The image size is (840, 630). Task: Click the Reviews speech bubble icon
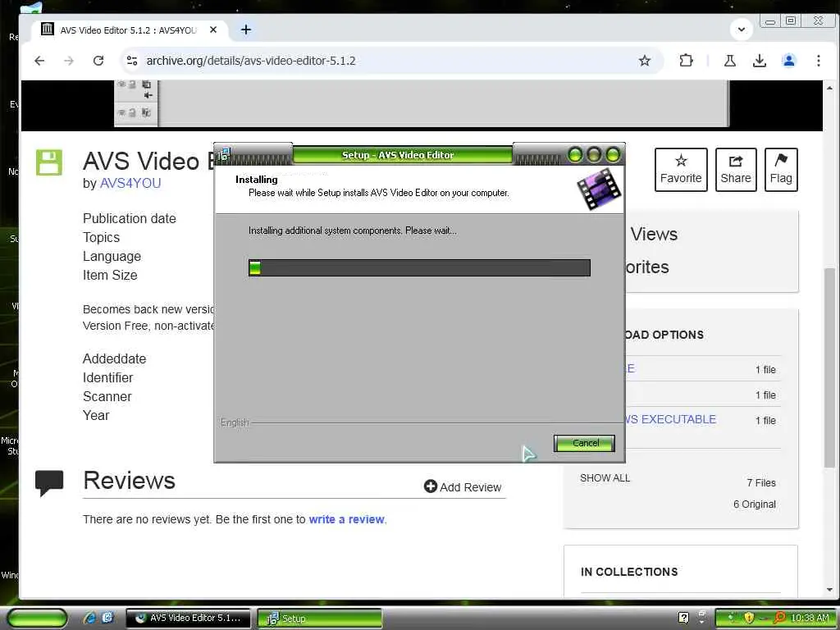(x=49, y=482)
